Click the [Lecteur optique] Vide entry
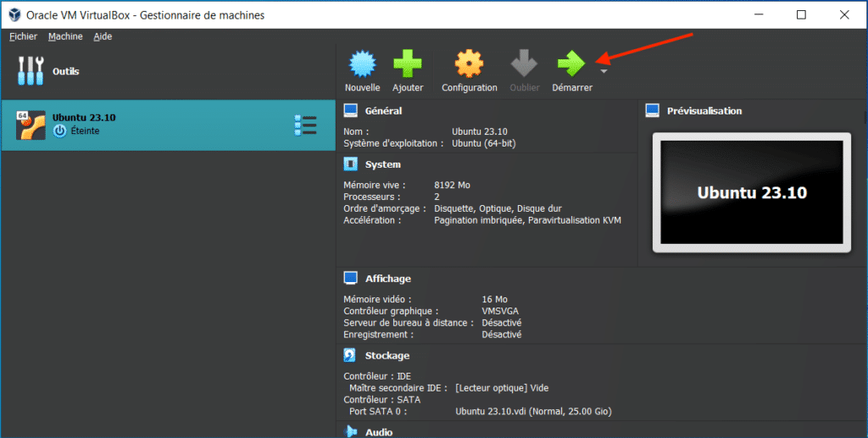 pos(502,388)
